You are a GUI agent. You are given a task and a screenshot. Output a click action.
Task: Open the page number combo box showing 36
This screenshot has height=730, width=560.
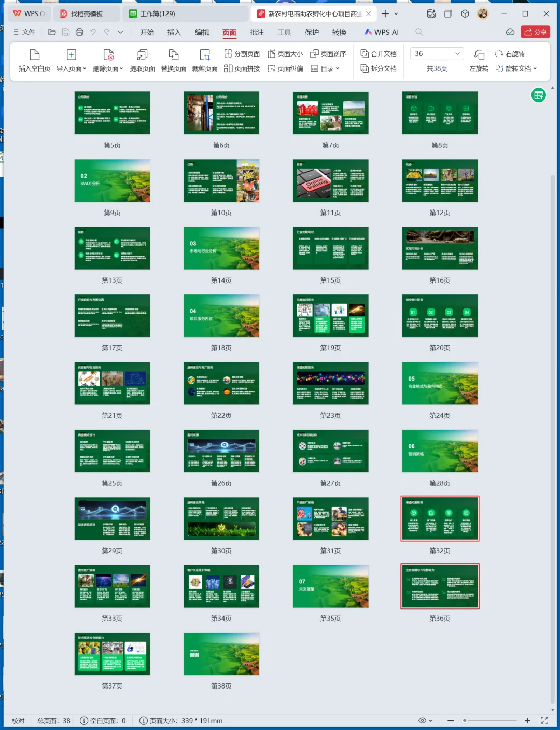437,53
